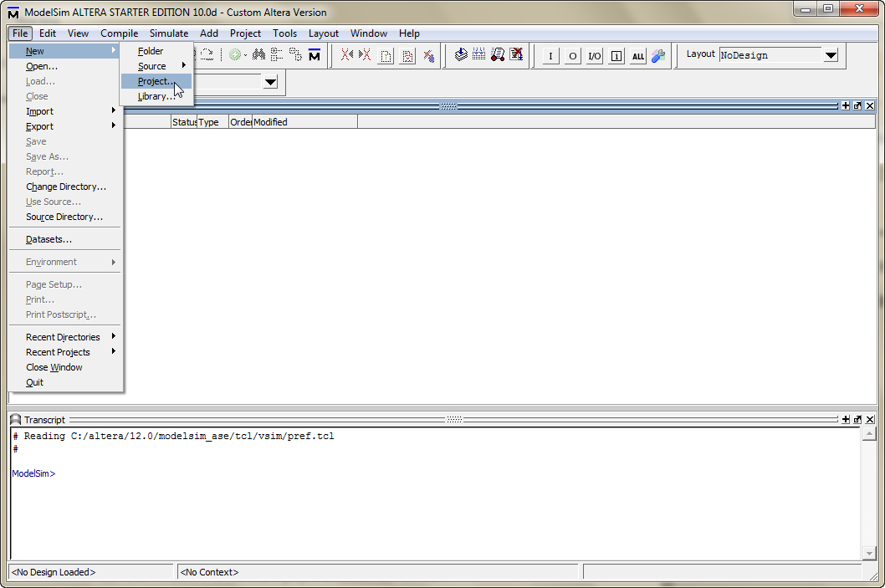This screenshot has height=588, width=885.
Task: Open the Window menu
Action: pos(369,33)
